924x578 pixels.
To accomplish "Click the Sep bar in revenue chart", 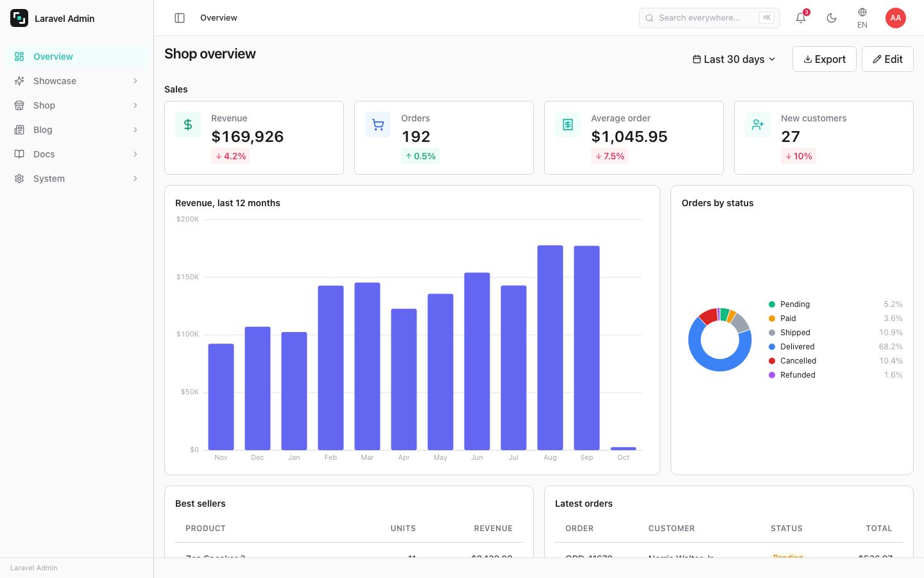I will pos(586,347).
